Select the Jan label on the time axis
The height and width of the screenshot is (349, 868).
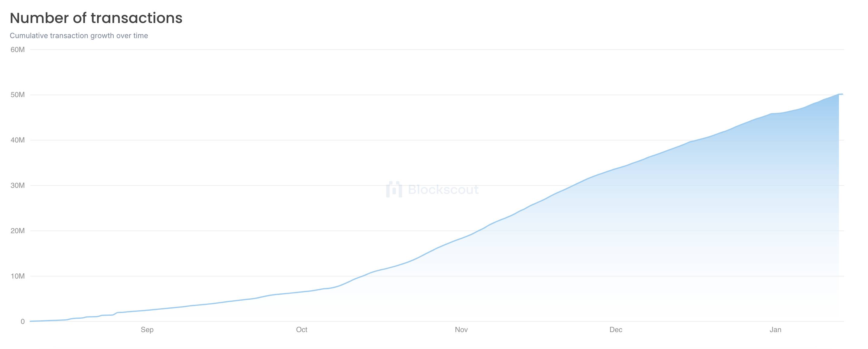775,330
